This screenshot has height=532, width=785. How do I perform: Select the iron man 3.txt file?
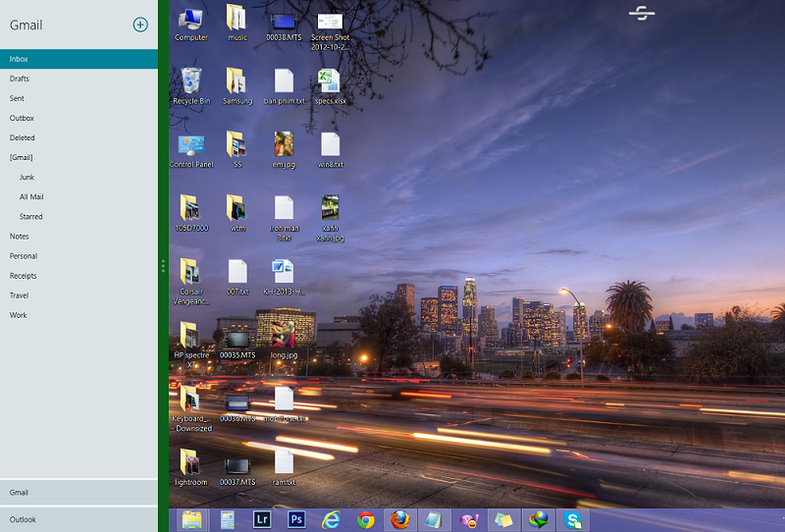coord(284,219)
